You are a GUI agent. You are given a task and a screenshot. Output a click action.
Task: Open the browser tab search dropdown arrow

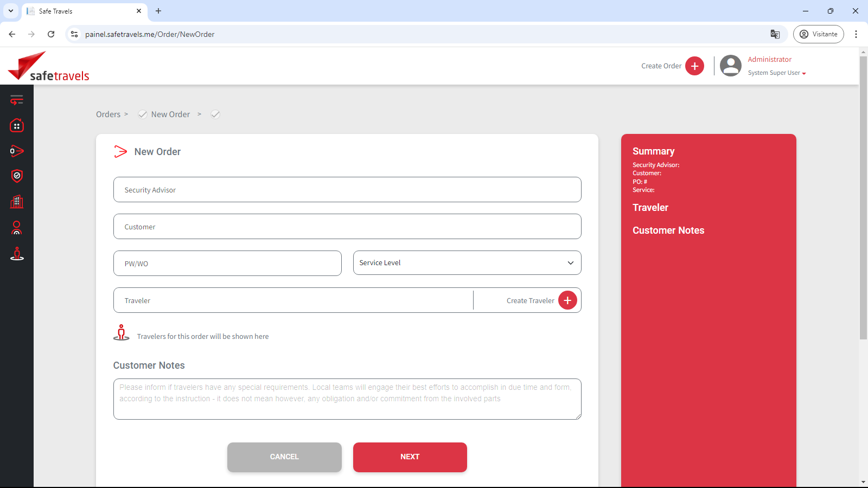[x=11, y=11]
